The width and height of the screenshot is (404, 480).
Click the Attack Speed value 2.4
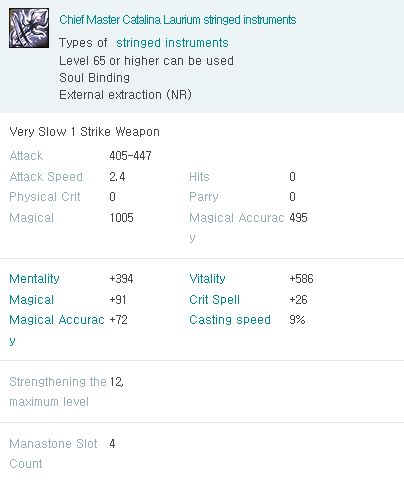point(117,177)
